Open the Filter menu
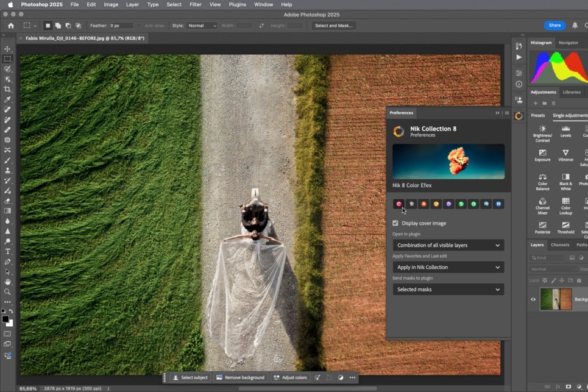588x392 pixels. (195, 4)
